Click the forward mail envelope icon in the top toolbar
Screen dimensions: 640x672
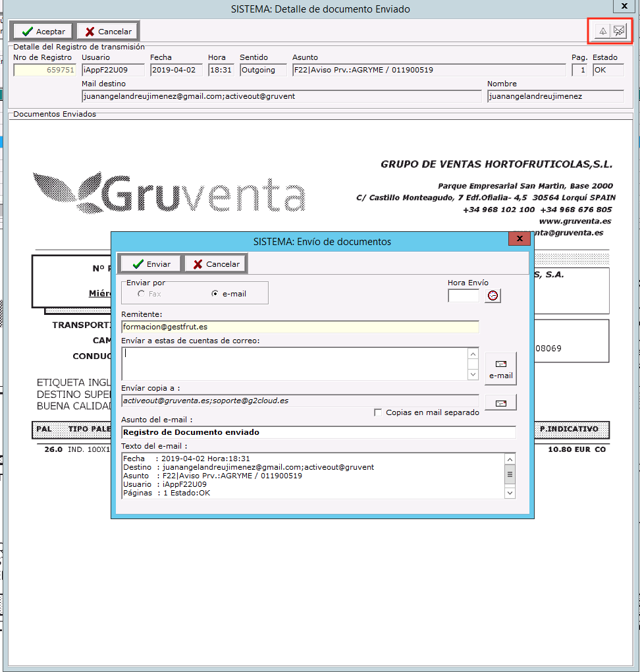(619, 31)
